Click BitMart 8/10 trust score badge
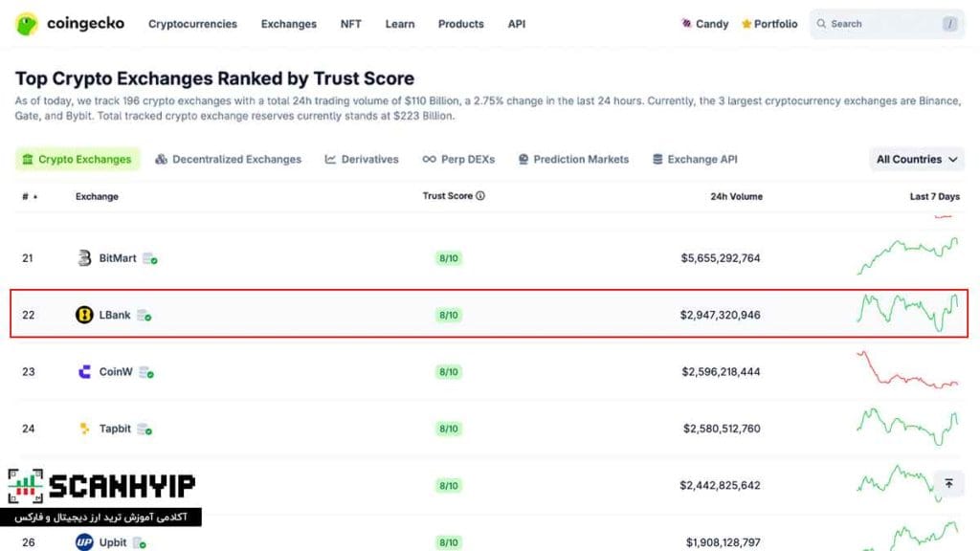This screenshot has height=551, width=980. point(449,258)
